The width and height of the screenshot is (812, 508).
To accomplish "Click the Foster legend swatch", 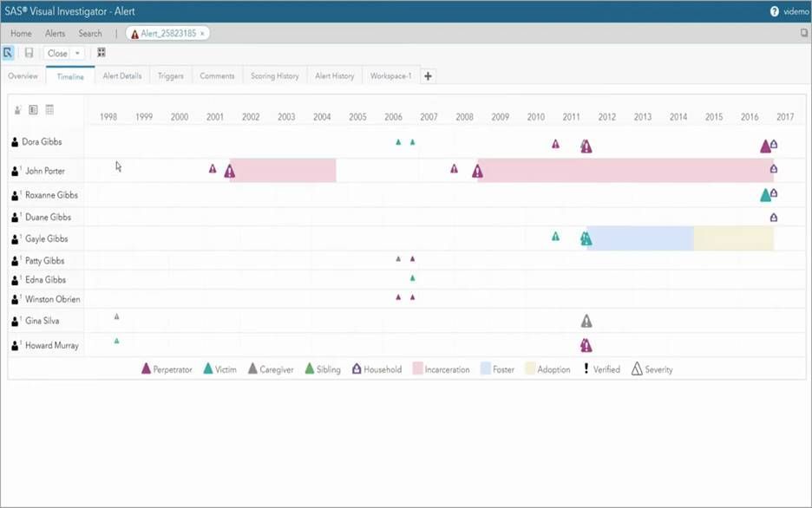I will (485, 368).
